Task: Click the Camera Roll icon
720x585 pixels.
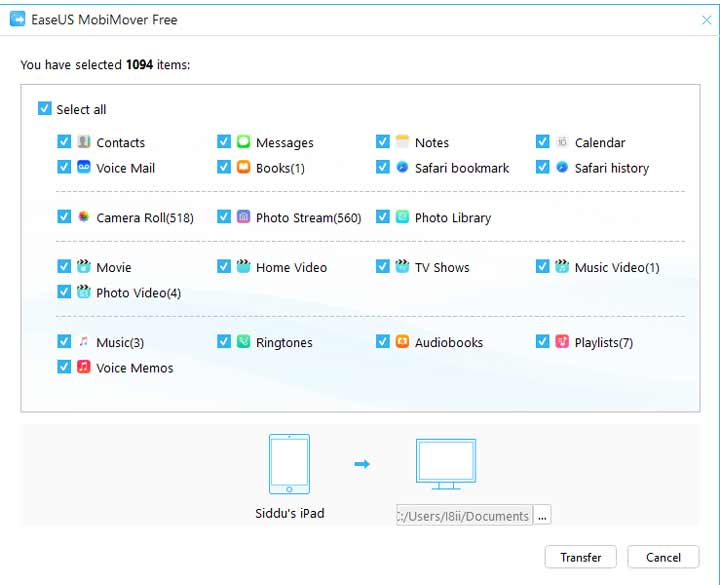Action: [84, 216]
